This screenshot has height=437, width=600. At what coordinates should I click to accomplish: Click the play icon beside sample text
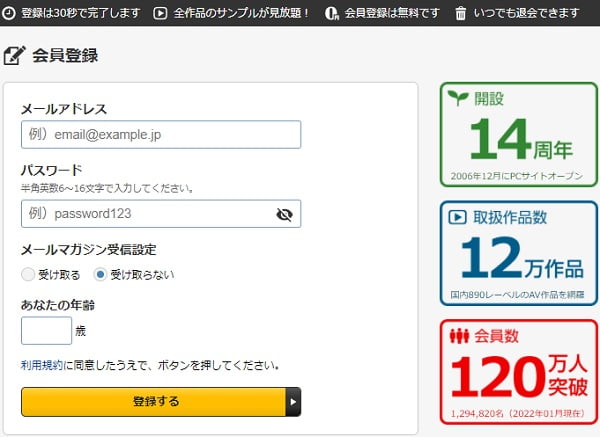[x=160, y=13]
